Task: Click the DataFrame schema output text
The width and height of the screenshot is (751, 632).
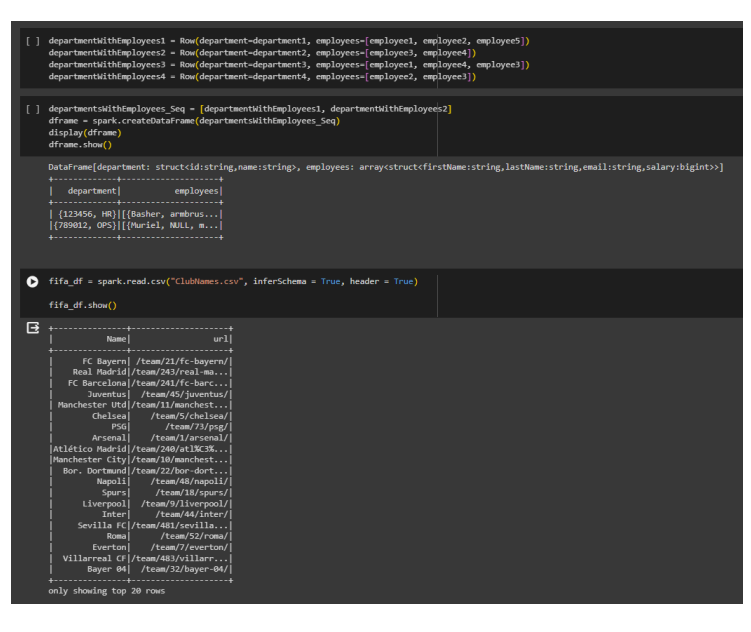Action: coord(386,167)
